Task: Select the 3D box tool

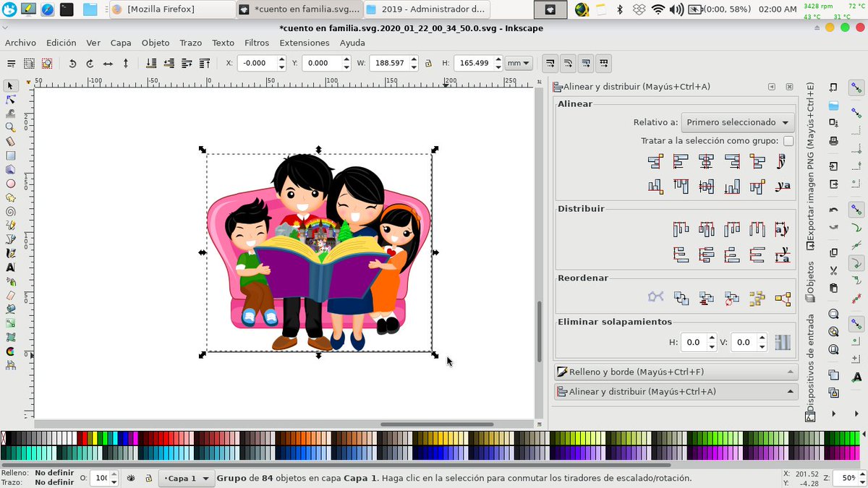Action: (10, 170)
